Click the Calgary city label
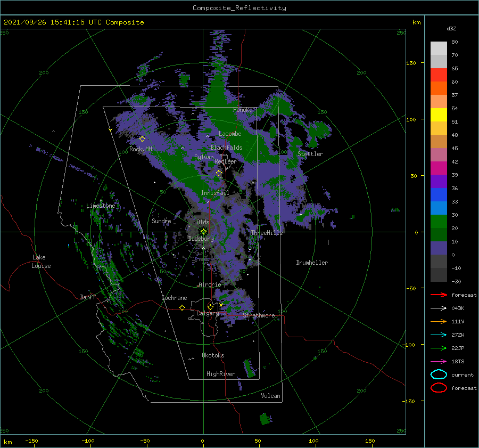The height and width of the screenshot is (448, 479). (x=208, y=313)
